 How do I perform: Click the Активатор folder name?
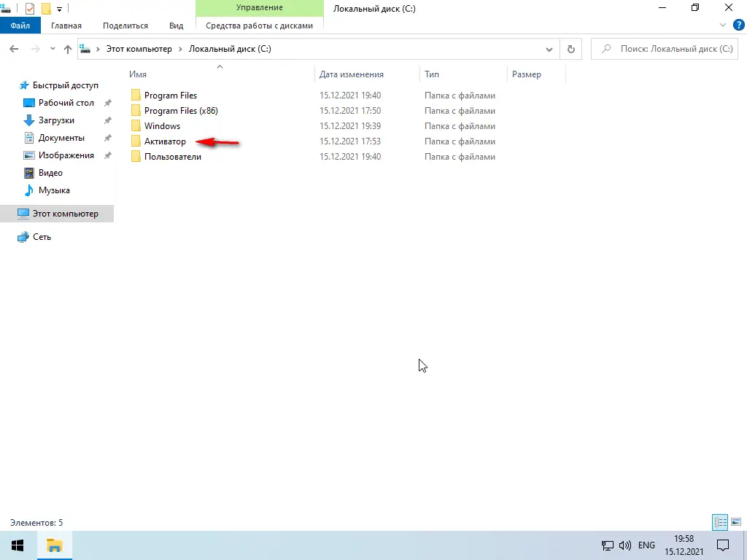click(165, 141)
